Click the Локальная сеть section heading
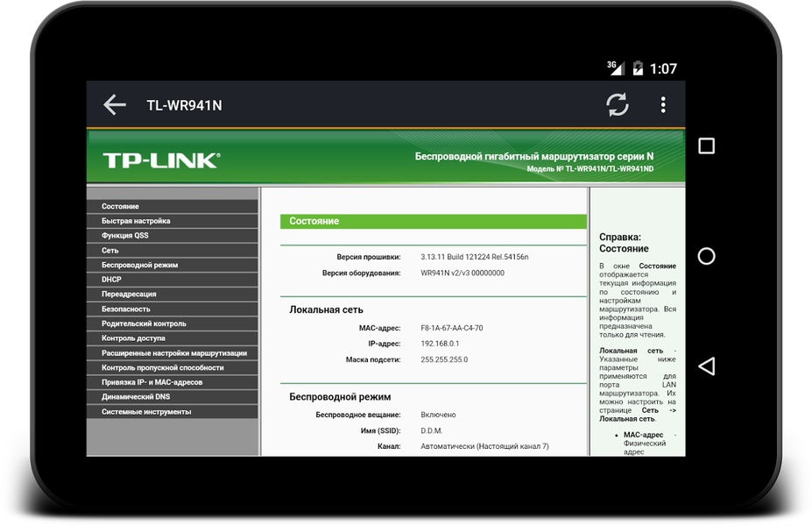The image size is (812, 526). pyautogui.click(x=326, y=309)
